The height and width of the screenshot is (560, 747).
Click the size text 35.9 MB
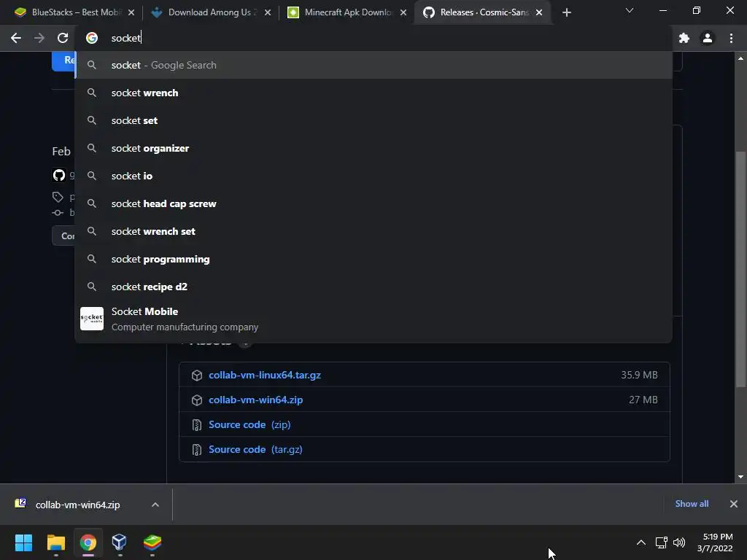(639, 376)
